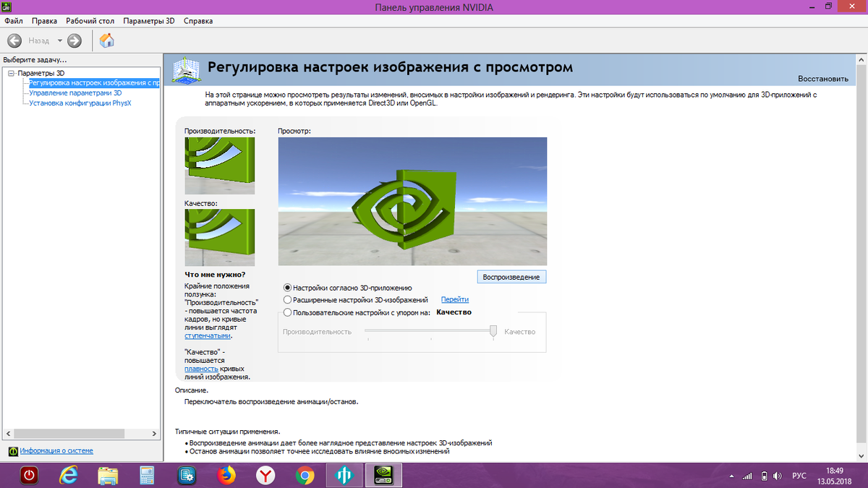868x488 pixels.
Task: Open the Рабочий стол menu
Action: tap(90, 21)
